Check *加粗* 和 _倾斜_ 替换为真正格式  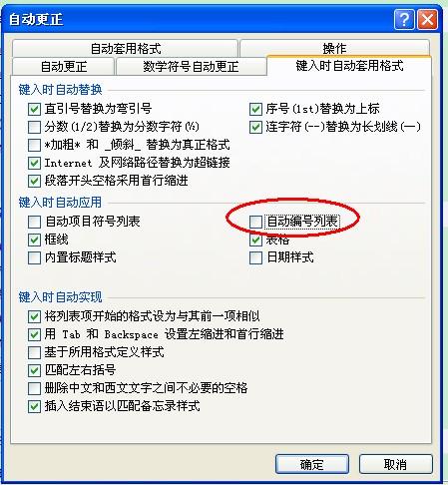(34, 145)
